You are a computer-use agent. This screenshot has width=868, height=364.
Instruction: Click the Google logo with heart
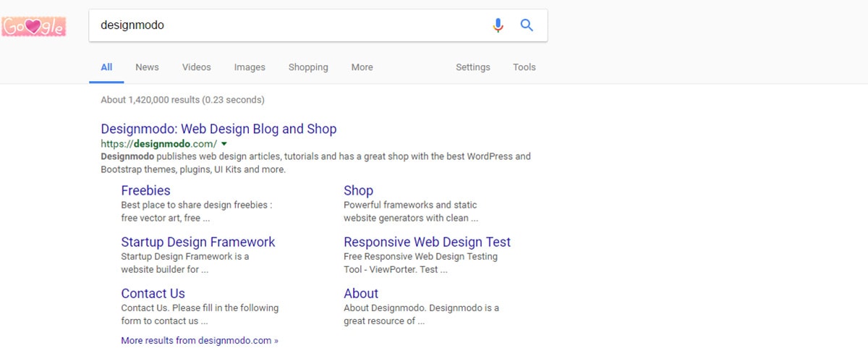pos(33,27)
